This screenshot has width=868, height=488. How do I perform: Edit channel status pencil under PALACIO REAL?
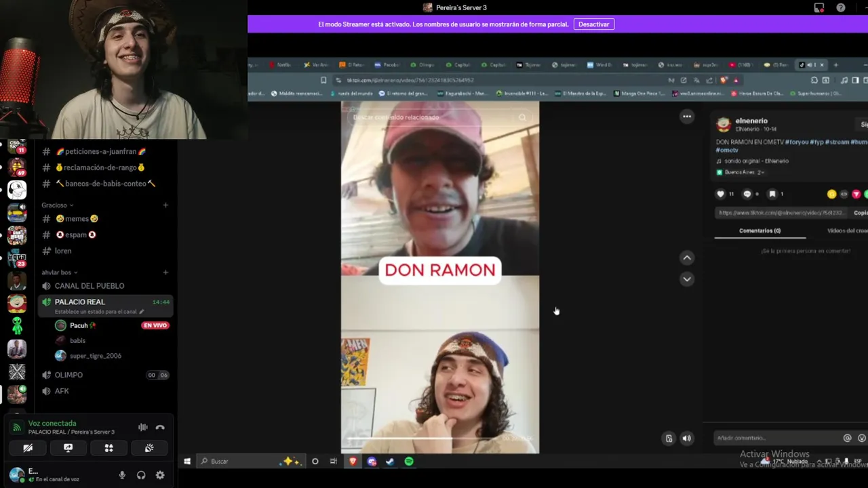tap(142, 312)
